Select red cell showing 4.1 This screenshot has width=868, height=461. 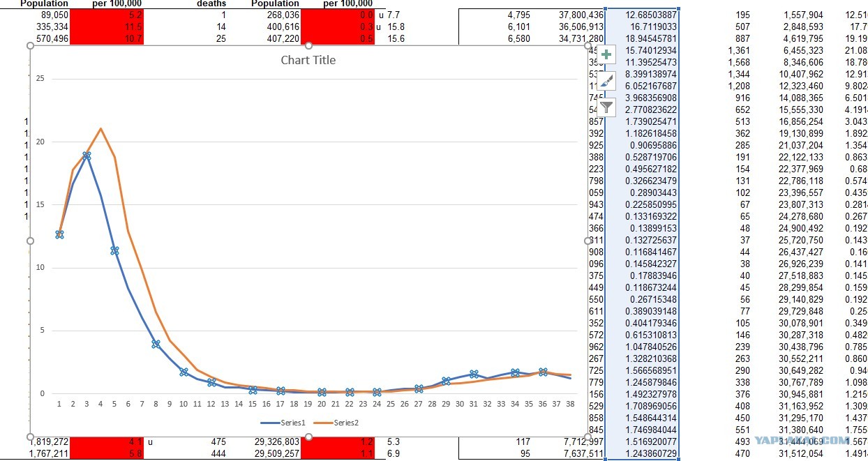coord(107,441)
